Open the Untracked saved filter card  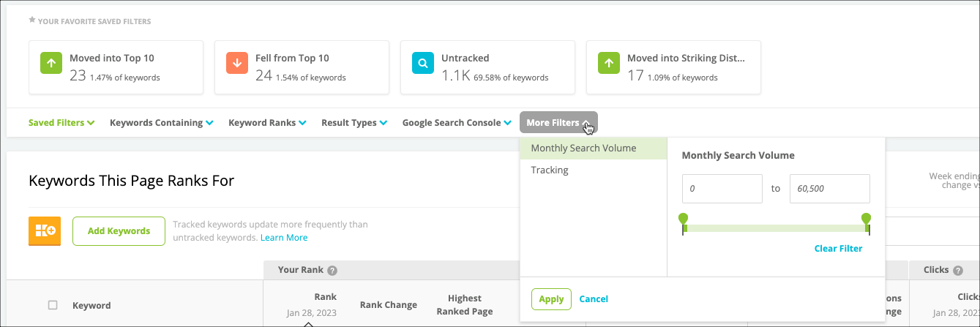(487, 67)
